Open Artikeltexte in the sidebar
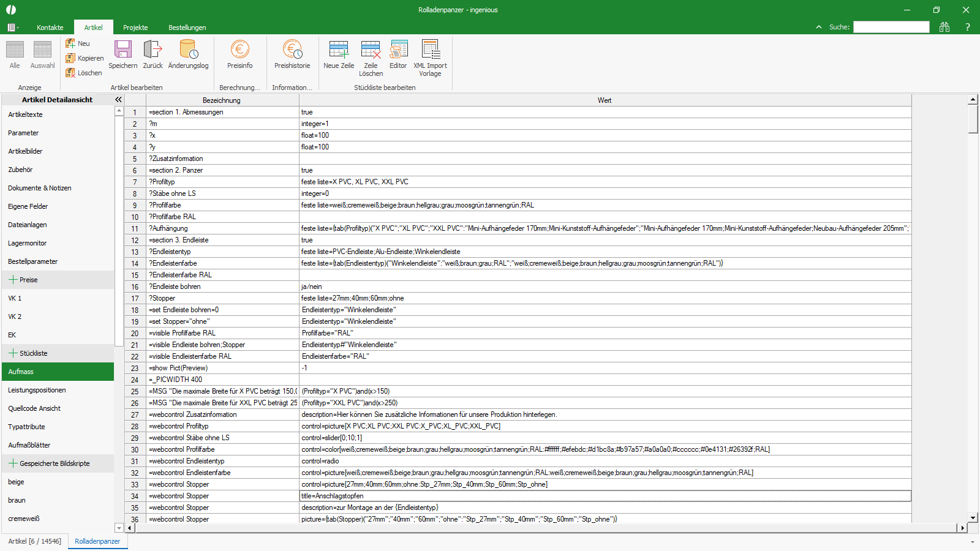The image size is (980, 551). (58, 114)
